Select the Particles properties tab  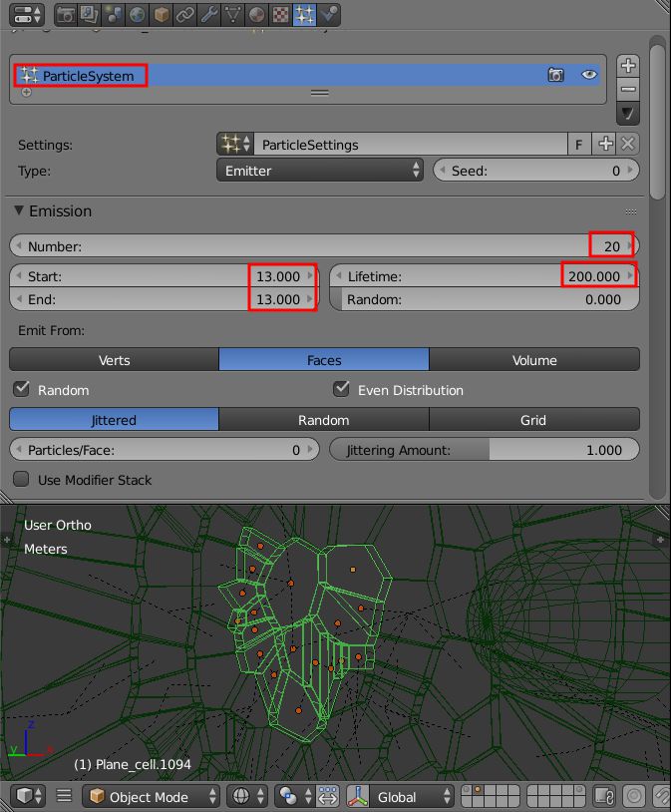click(304, 15)
